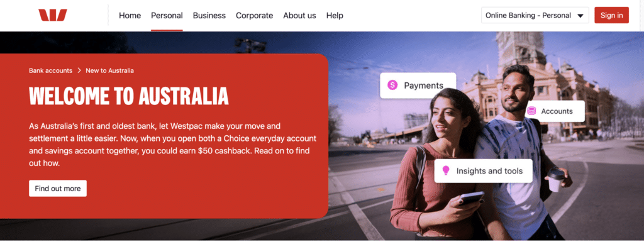The height and width of the screenshot is (249, 644).
Task: Select the Accounts feature card
Action: (553, 111)
